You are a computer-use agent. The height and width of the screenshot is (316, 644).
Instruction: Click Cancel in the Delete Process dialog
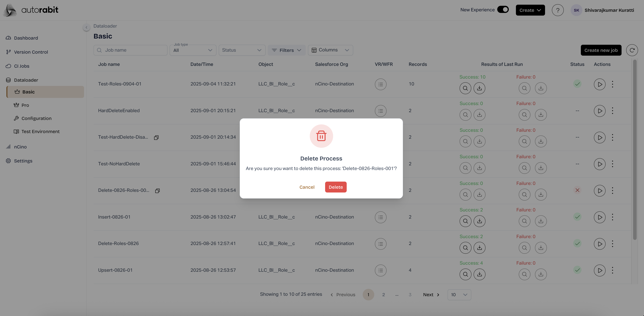(x=307, y=187)
